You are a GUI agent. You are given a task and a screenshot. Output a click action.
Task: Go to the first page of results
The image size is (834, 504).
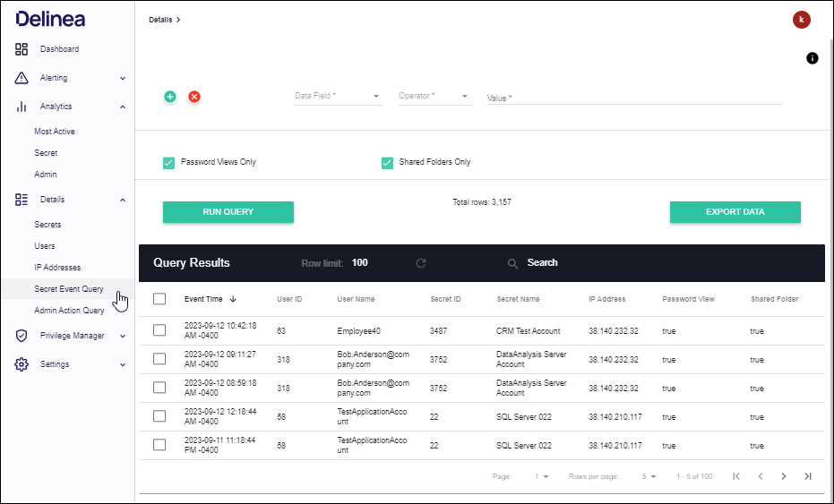coord(736,476)
